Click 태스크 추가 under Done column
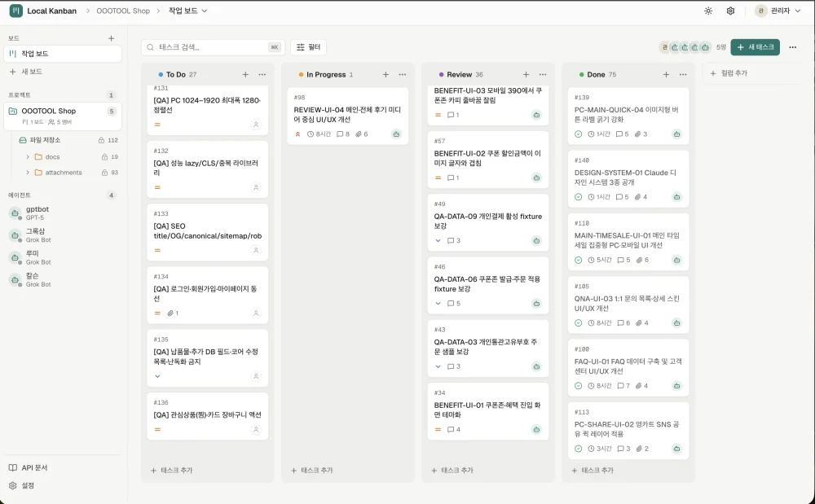815x504 pixels. (593, 471)
